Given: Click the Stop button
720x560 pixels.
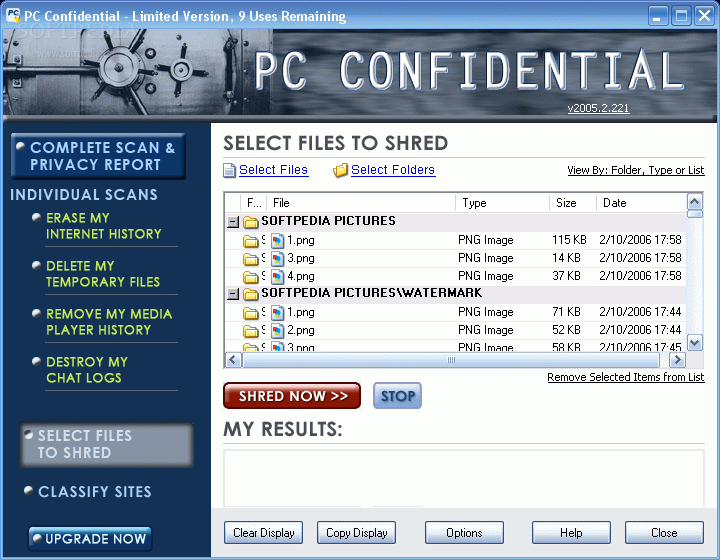Looking at the screenshot, I should click(397, 396).
